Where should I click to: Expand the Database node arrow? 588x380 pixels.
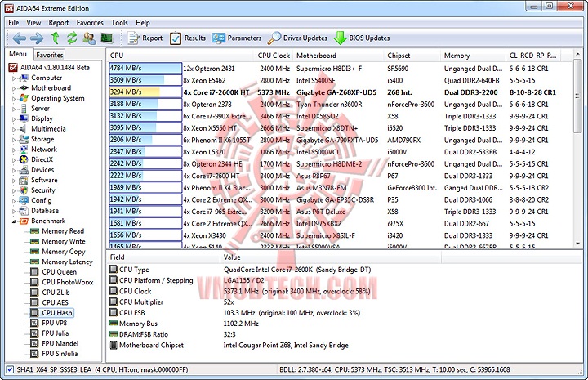(x=14, y=211)
